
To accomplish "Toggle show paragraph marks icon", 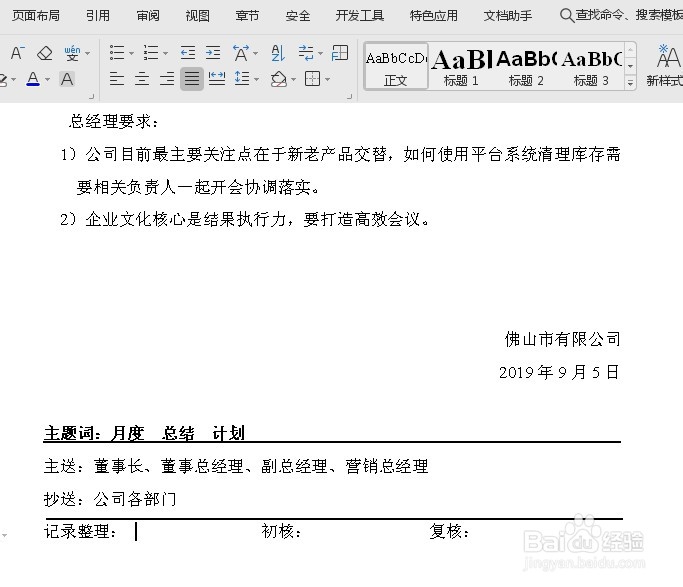I will (306, 53).
